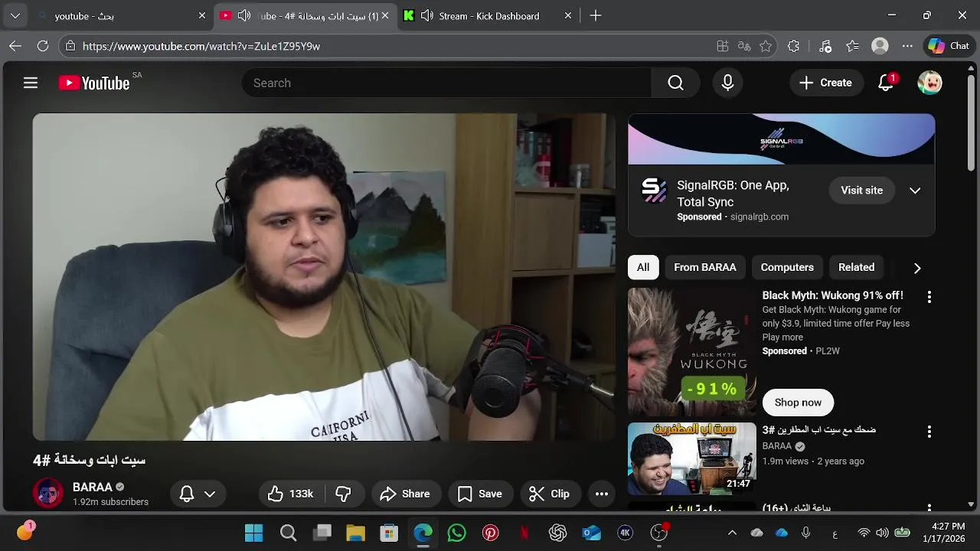Mute the YouTube tab audio
The height and width of the screenshot is (551, 980).
point(244,15)
